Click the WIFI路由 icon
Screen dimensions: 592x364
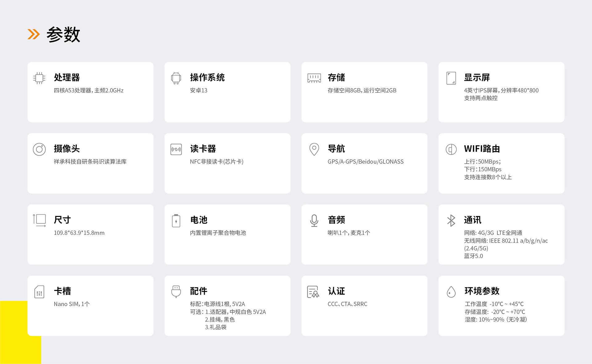tap(451, 149)
